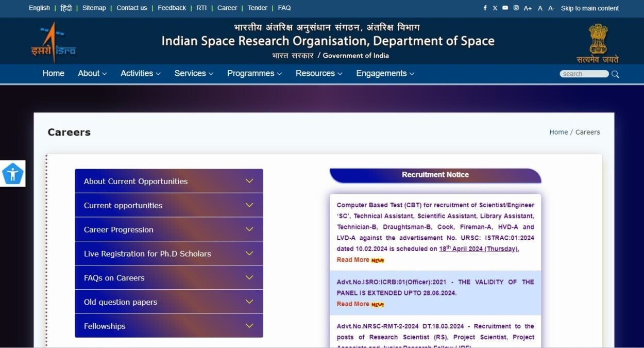
Task: Click NEW badge after first Read More
Action: tap(378, 260)
